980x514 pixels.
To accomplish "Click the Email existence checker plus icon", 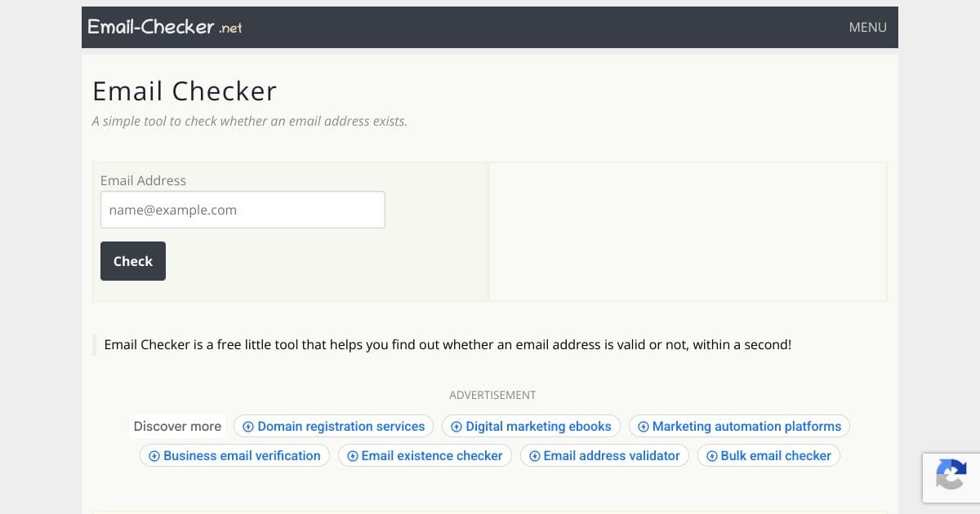I will [352, 455].
